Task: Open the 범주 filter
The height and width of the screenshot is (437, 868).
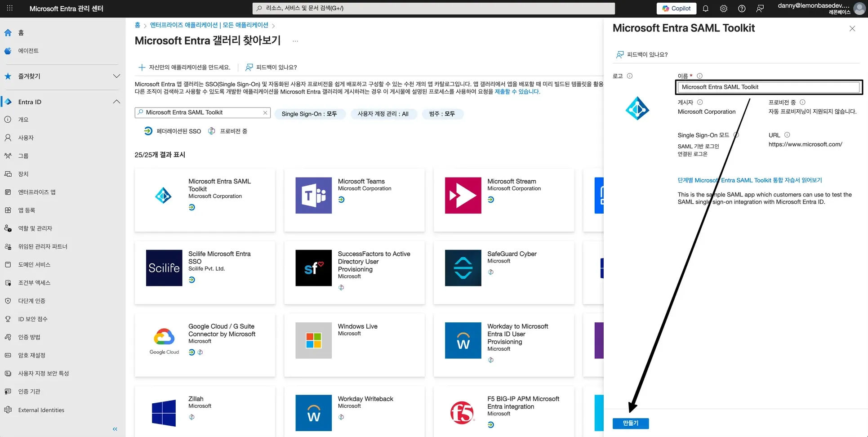Action: (x=442, y=114)
